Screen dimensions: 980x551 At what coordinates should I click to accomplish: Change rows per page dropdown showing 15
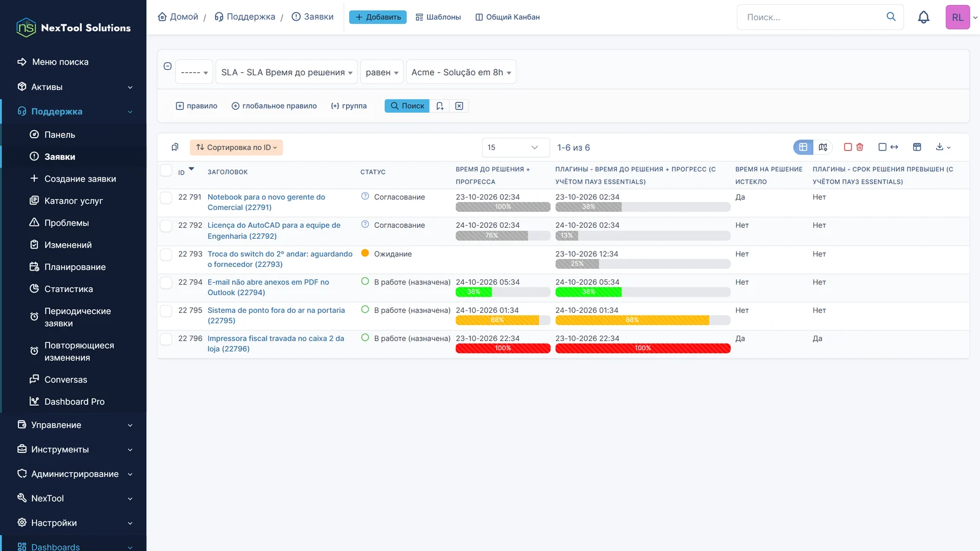click(516, 148)
